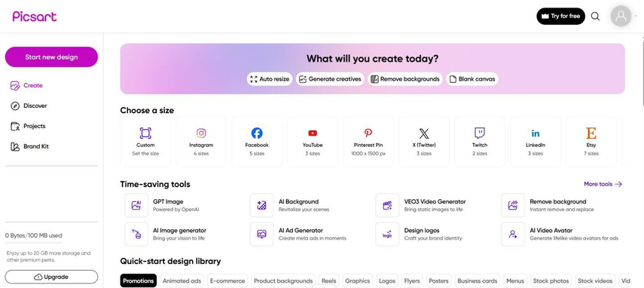Select Generate creatives chip
This screenshot has width=644, height=288.
coord(330,79)
